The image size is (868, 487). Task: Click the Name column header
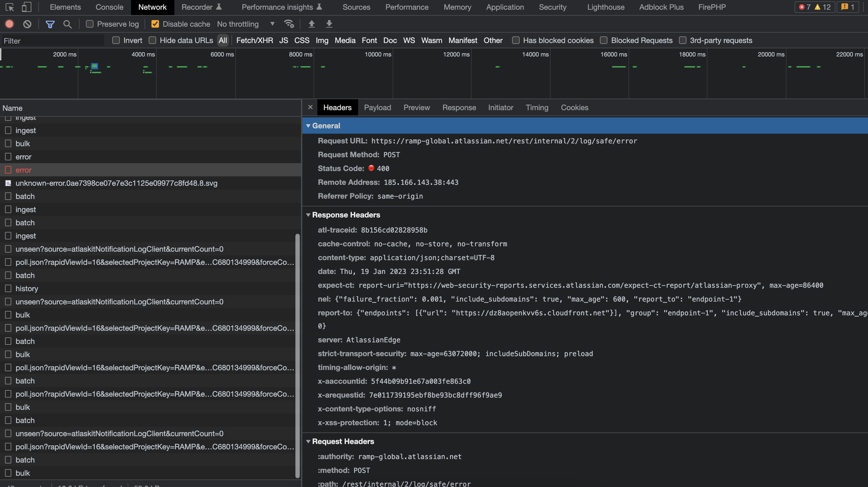[150, 108]
